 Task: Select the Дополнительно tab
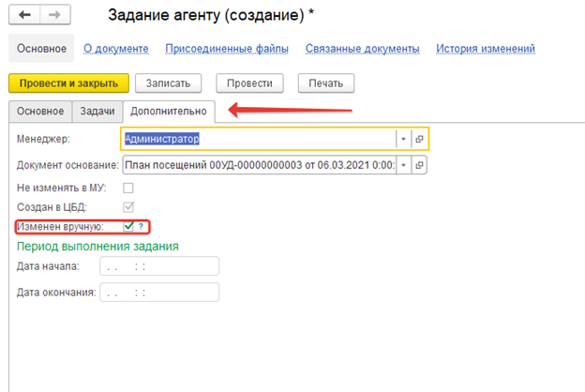coord(169,112)
